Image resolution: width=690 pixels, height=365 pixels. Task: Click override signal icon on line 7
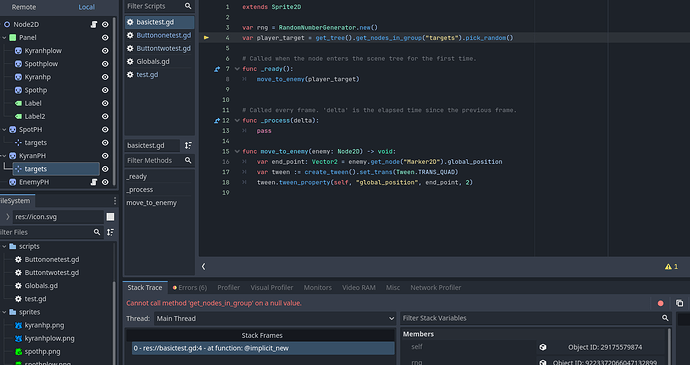pos(217,69)
